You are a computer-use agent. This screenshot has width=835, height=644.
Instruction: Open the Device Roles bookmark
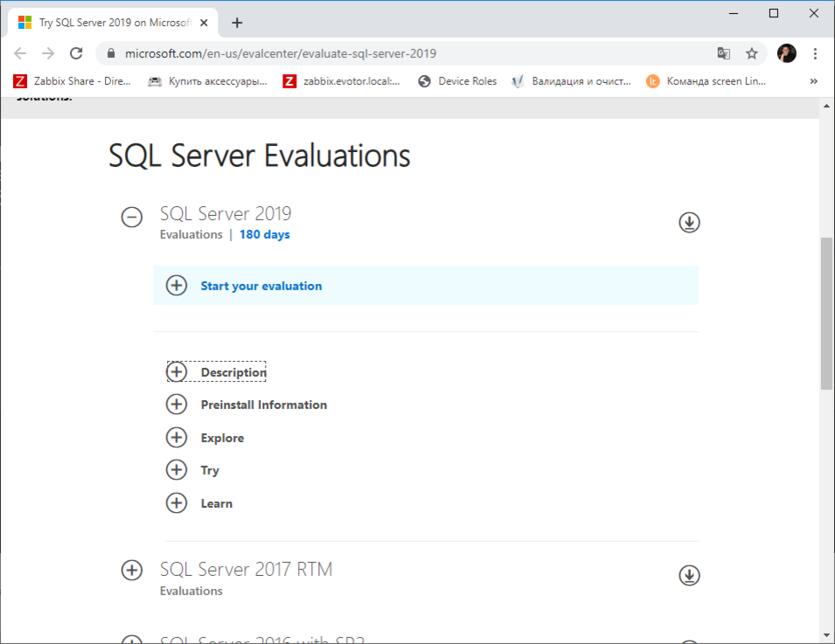tap(457, 81)
